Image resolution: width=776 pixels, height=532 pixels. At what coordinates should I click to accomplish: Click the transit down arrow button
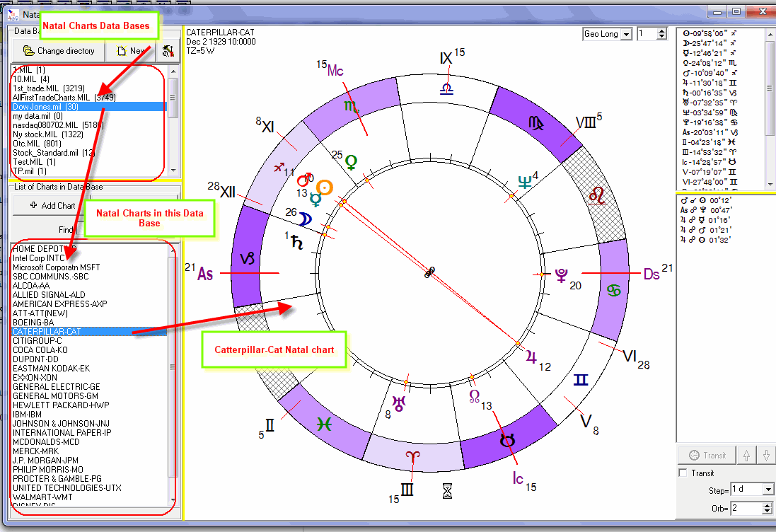click(765, 456)
